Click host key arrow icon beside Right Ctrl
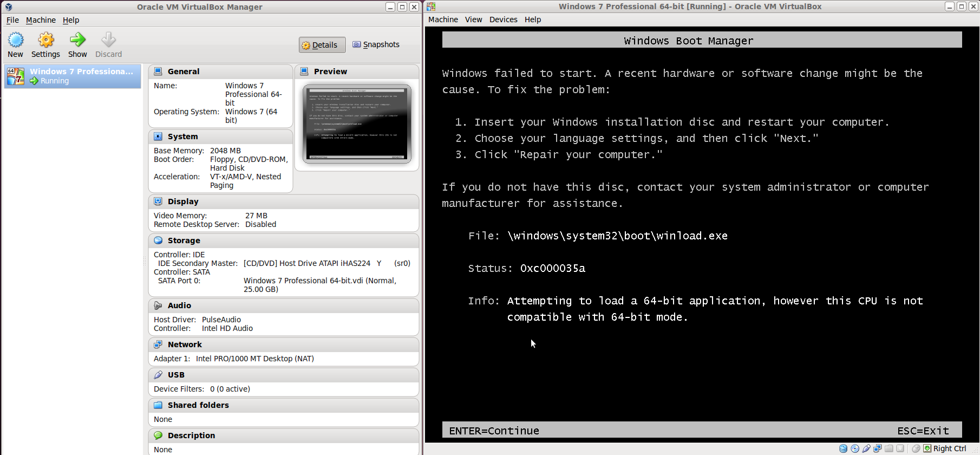The height and width of the screenshot is (455, 980). 927,448
